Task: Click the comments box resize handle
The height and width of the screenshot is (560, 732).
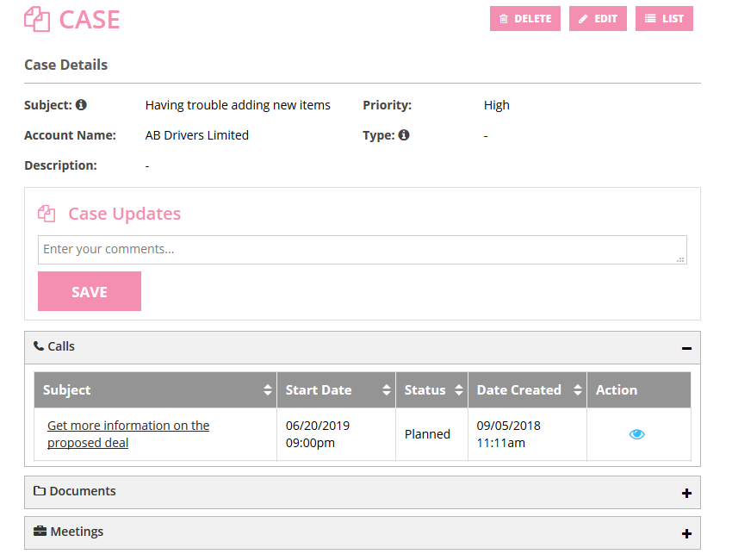Action: [680, 259]
